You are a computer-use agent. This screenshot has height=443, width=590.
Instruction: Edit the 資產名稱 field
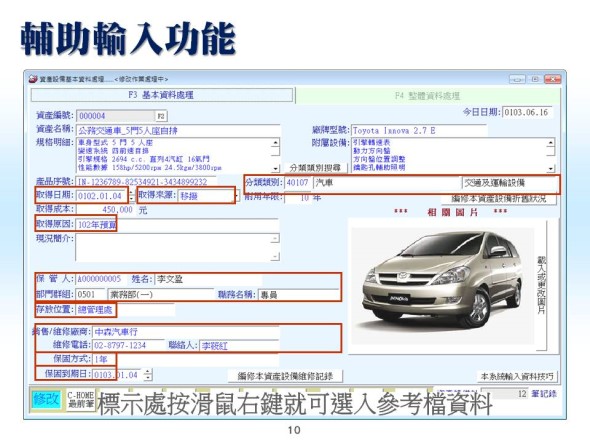point(178,131)
